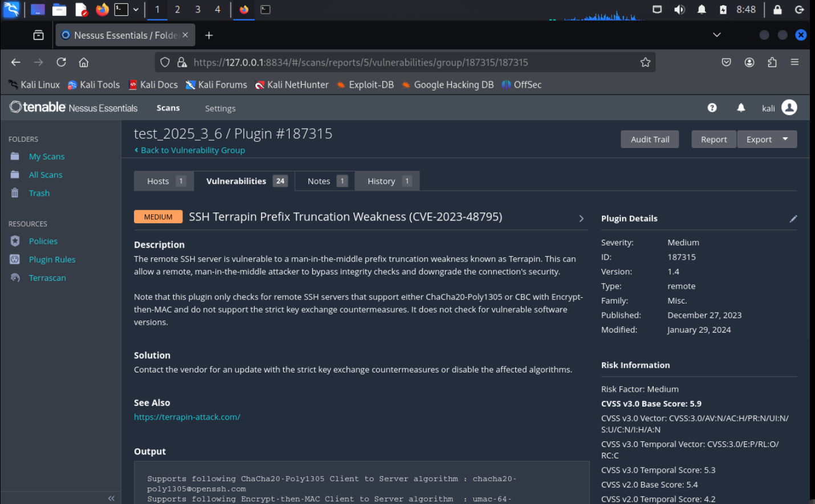Screen dimensions: 815x504
Task: Click the MEDIUM severity badge
Action: click(158, 217)
